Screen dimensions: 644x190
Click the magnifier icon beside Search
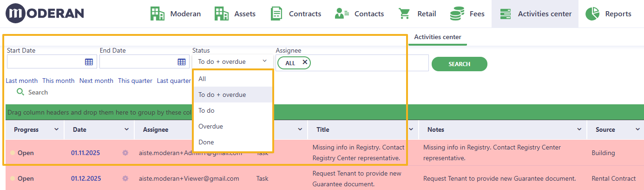[20, 92]
